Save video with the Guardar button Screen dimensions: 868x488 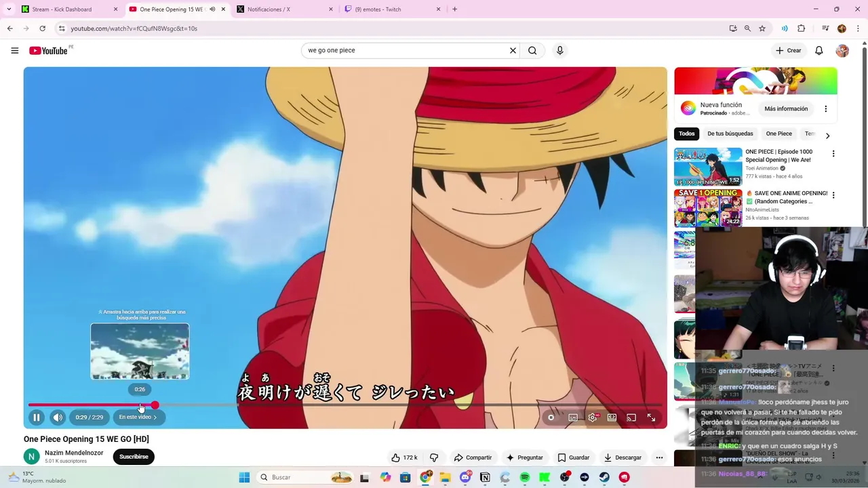pos(574,457)
